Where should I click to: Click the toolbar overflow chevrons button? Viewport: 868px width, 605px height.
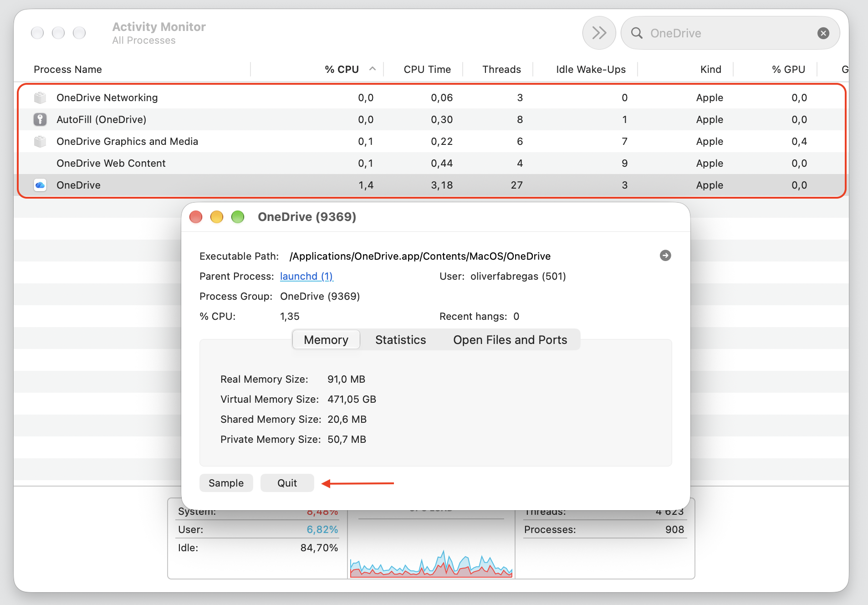599,33
